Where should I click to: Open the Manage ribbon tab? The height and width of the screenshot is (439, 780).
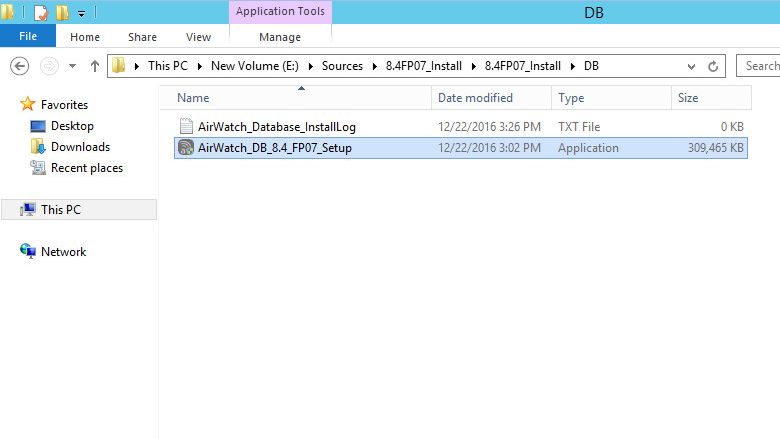[x=280, y=37]
